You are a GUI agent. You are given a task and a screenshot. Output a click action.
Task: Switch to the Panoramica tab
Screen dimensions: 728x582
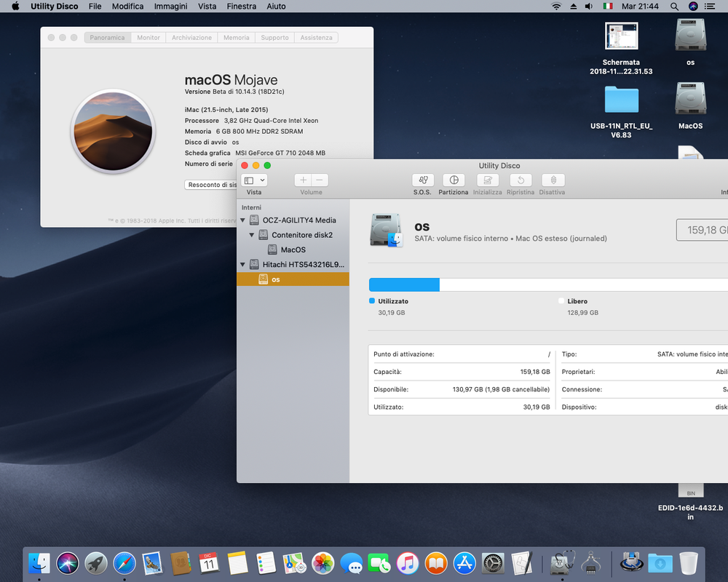tap(107, 38)
